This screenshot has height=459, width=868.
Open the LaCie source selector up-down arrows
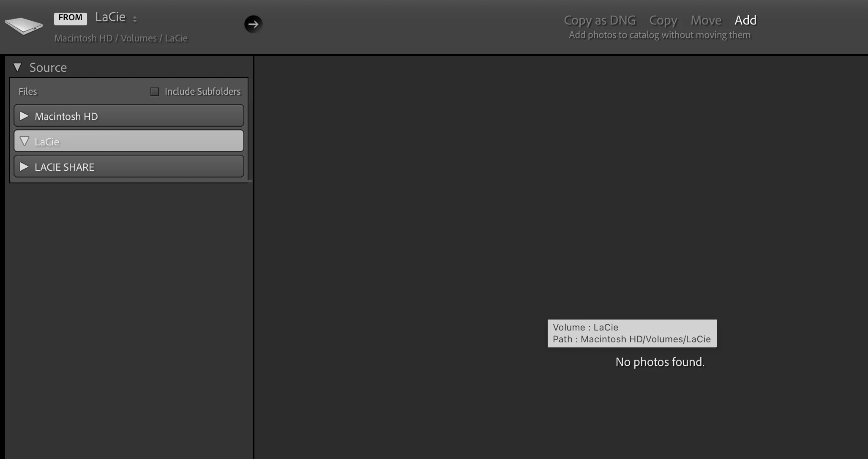135,19
